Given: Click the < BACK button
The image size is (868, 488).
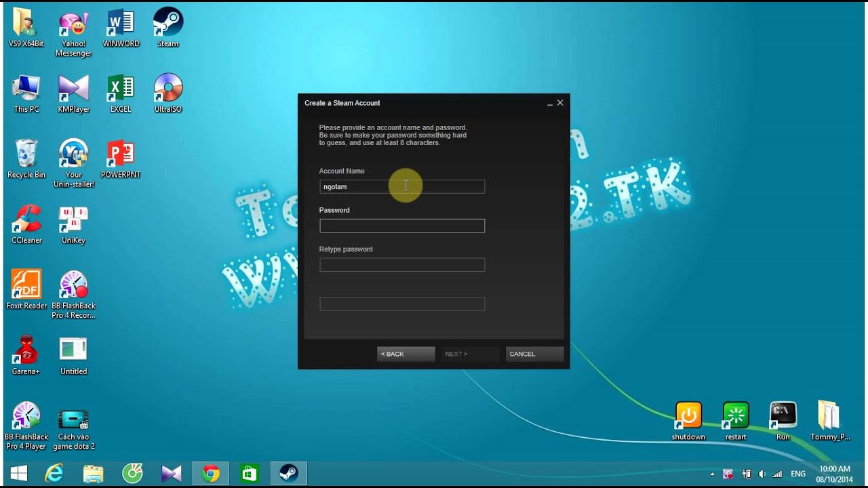Looking at the screenshot, I should point(406,354).
